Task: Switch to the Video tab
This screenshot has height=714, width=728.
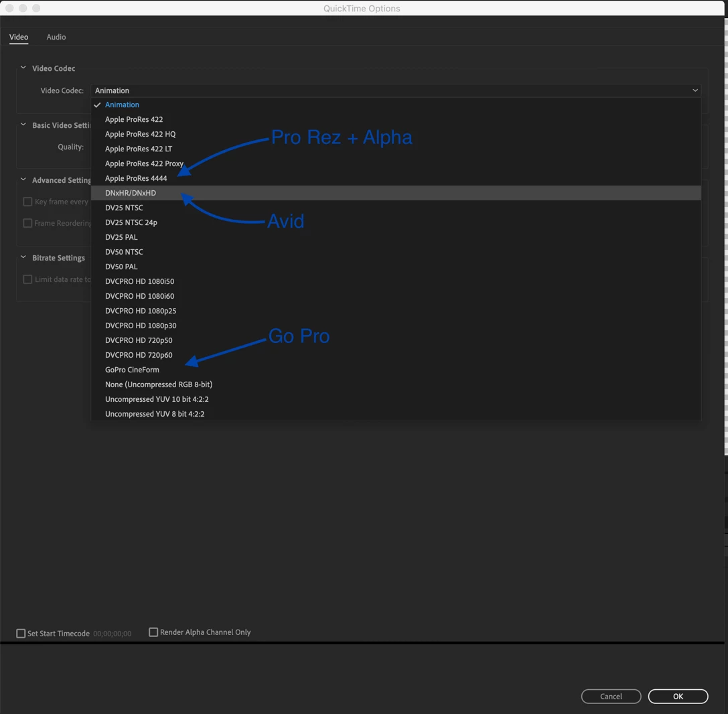Action: pyautogui.click(x=19, y=37)
